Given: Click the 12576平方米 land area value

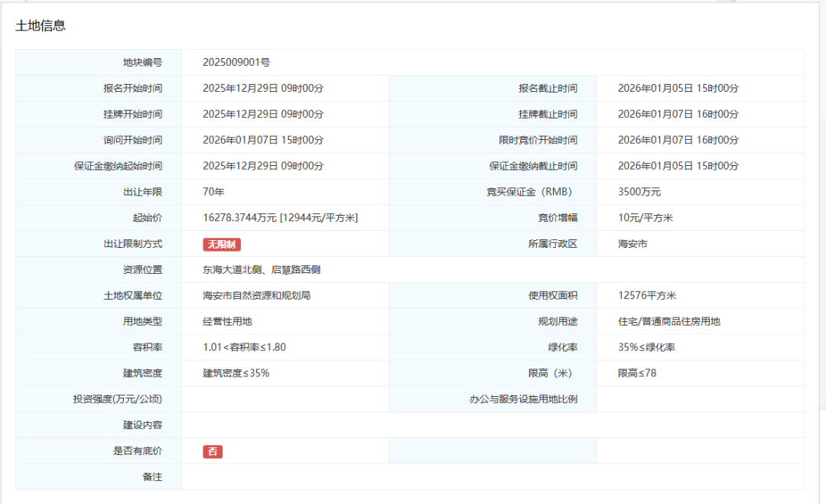Looking at the screenshot, I should coord(646,295).
